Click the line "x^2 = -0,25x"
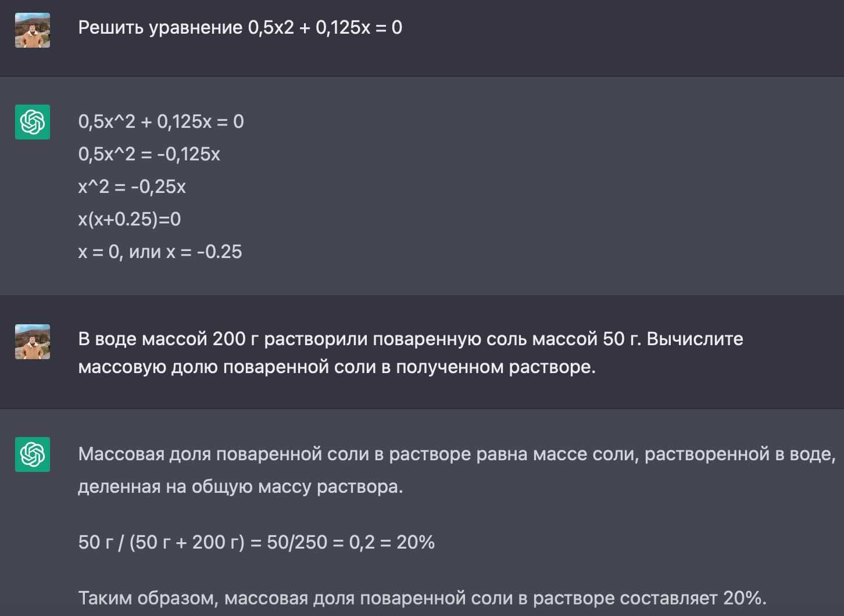844x616 pixels. 132,187
